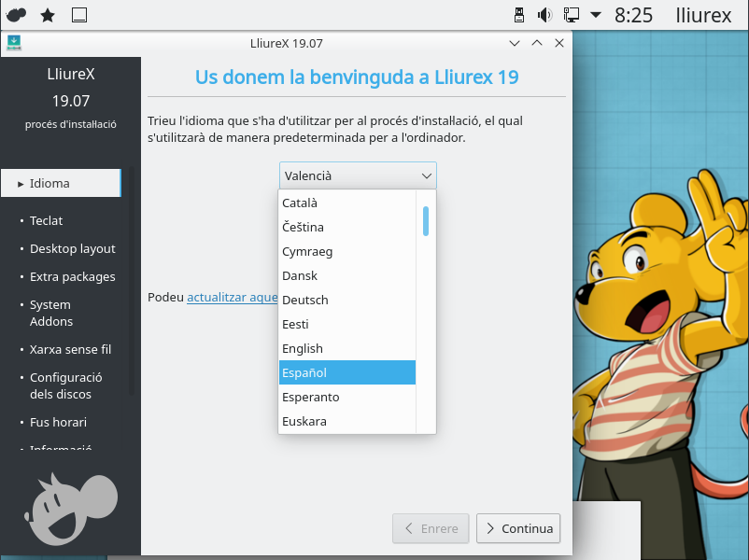Click the show desktop icon in panel
Image resolution: width=749 pixels, height=560 pixels.
[x=79, y=15]
